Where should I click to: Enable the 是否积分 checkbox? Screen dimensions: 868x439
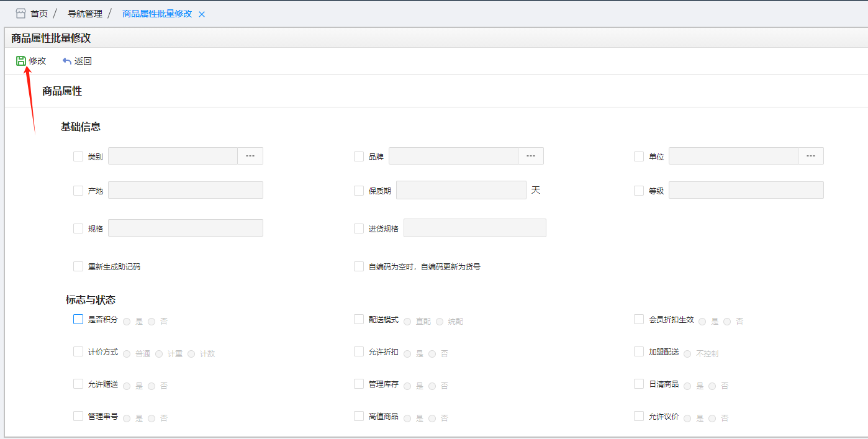(78, 319)
